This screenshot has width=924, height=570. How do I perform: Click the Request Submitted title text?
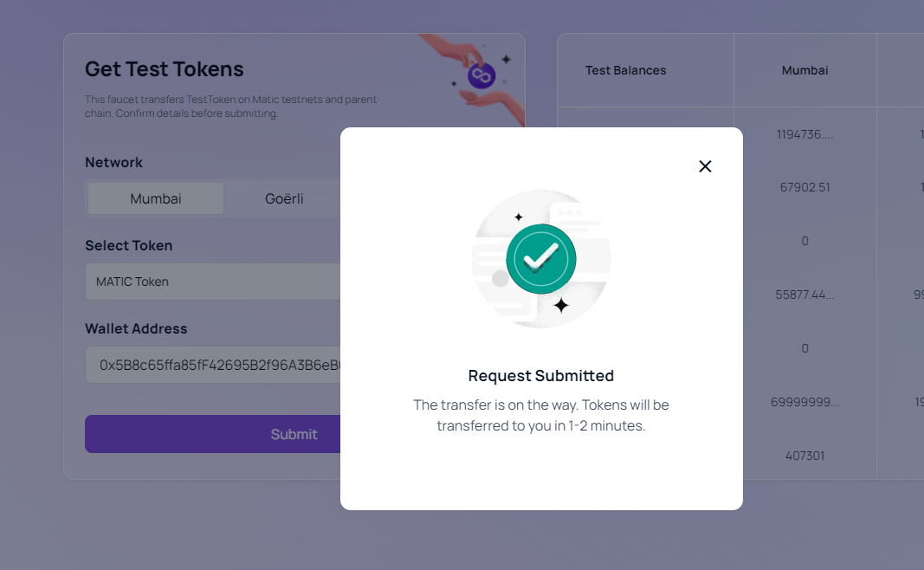(x=541, y=376)
